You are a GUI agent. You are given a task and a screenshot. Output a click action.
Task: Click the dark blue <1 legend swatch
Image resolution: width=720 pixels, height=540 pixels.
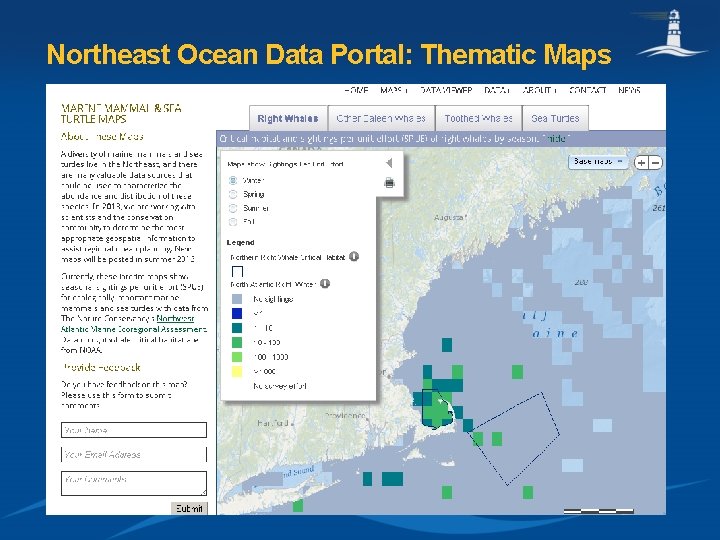(x=237, y=314)
